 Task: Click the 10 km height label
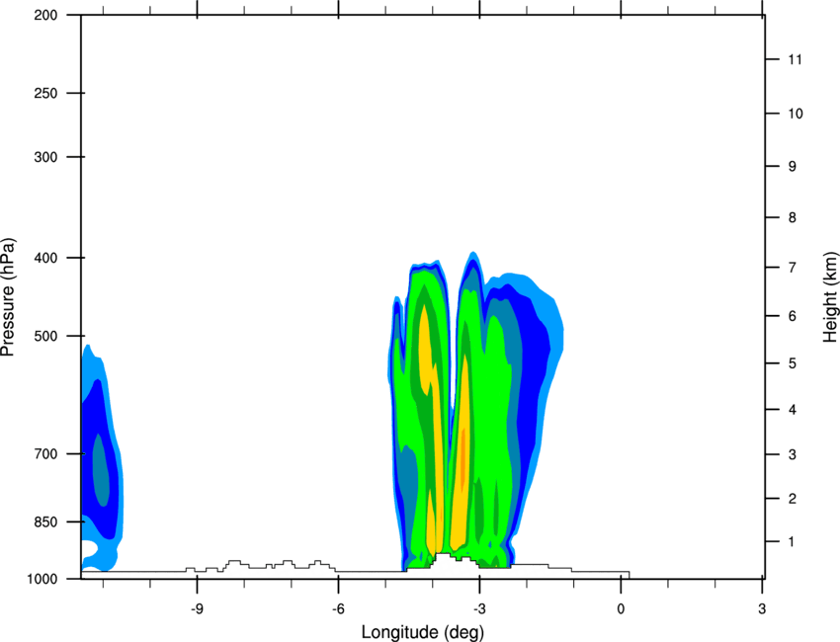pos(796,114)
